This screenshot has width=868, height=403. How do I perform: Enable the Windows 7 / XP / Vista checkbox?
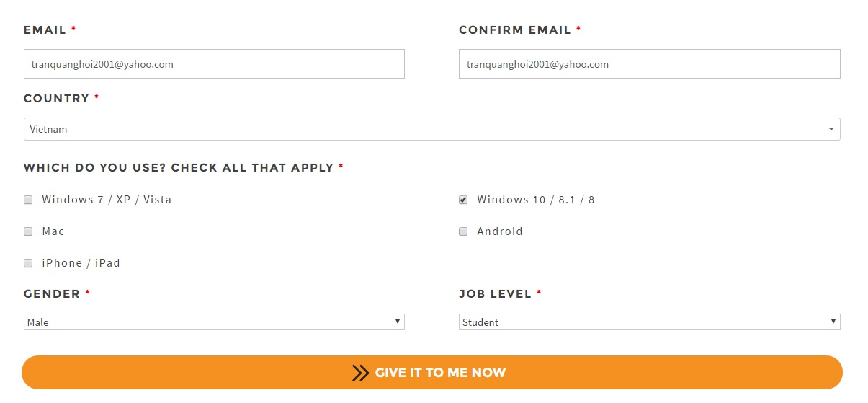point(29,200)
